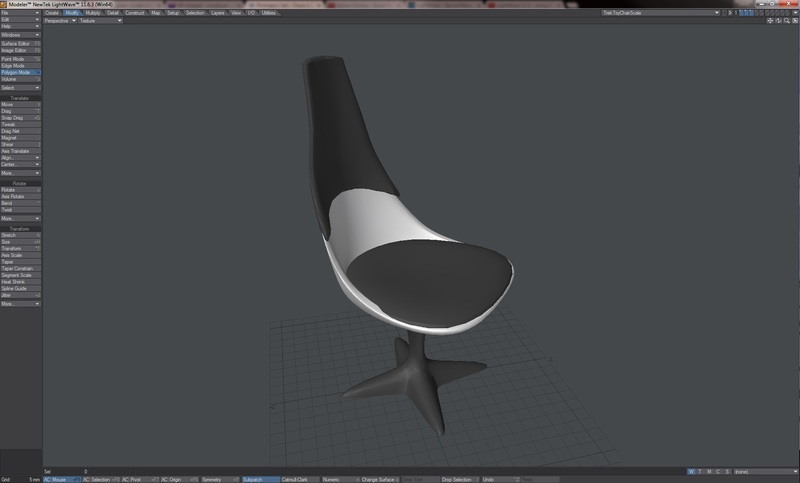Image resolution: width=800 pixels, height=483 pixels.
Task: Open the Detail tab
Action: click(x=113, y=13)
